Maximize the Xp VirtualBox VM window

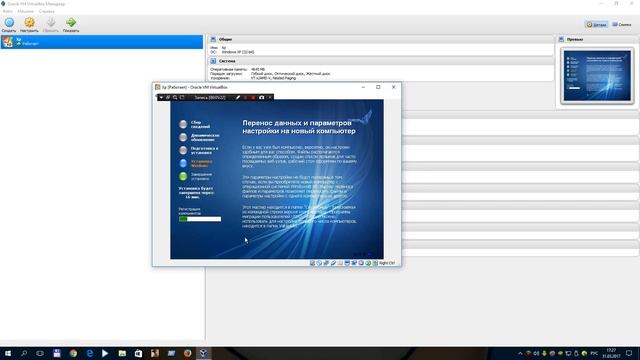pos(378,87)
